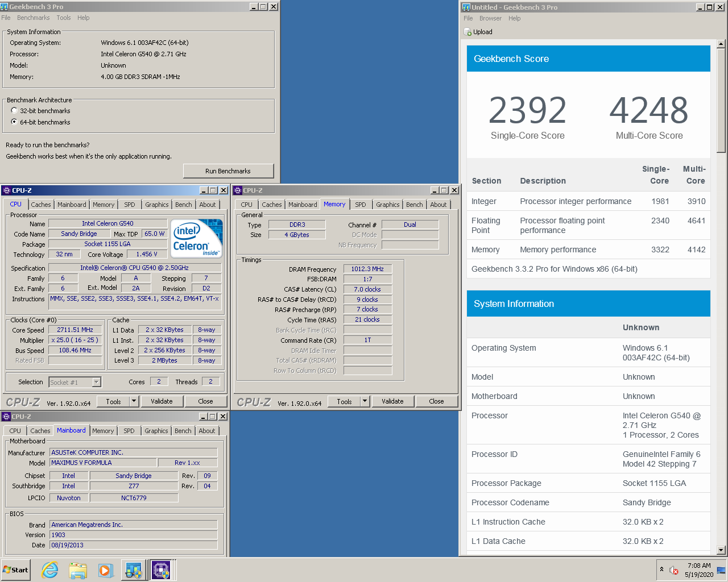The height and width of the screenshot is (582, 728).
Task: Open About tab in CPU-Z Mainboard window
Action: click(x=207, y=431)
